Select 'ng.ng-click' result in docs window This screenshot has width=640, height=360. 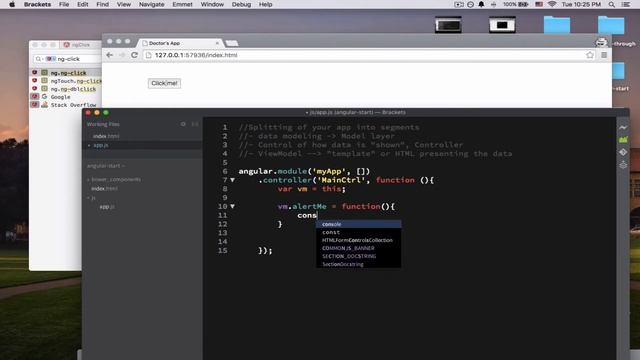65,73
